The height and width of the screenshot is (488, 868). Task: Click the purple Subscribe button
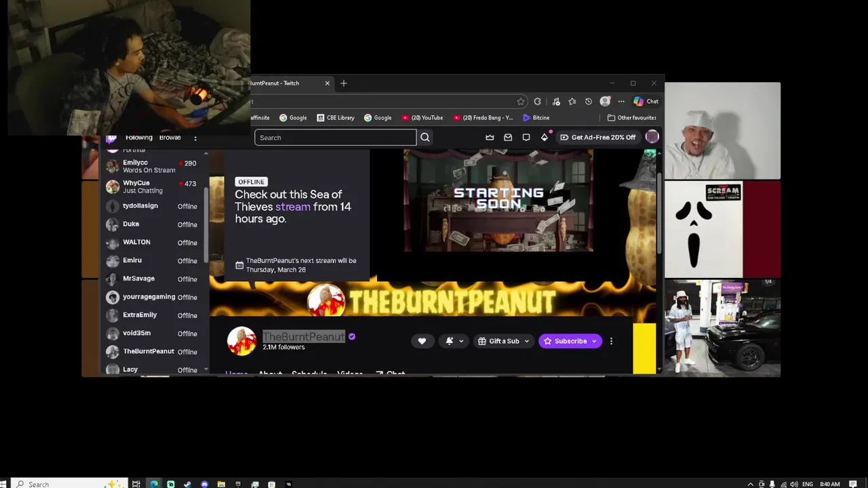pyautogui.click(x=570, y=341)
